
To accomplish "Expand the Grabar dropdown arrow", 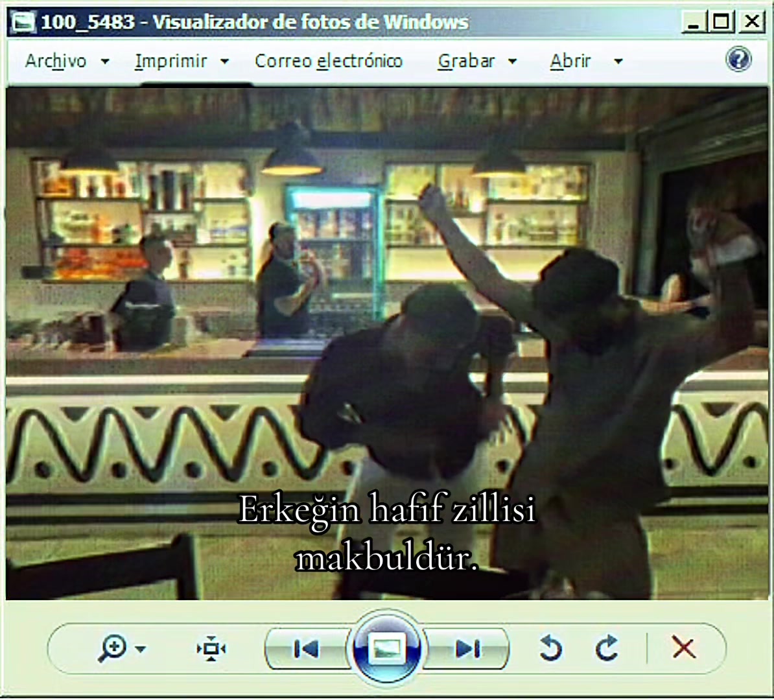I will [512, 62].
